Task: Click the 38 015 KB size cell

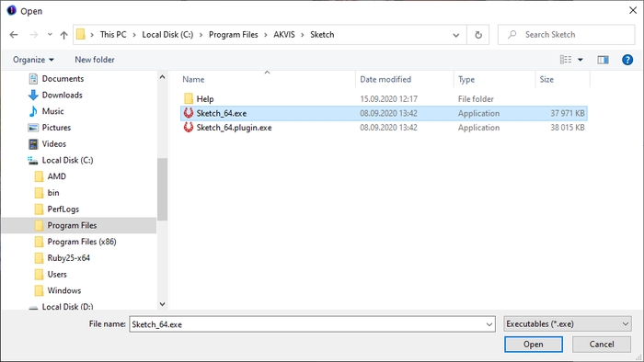Action: (568, 128)
